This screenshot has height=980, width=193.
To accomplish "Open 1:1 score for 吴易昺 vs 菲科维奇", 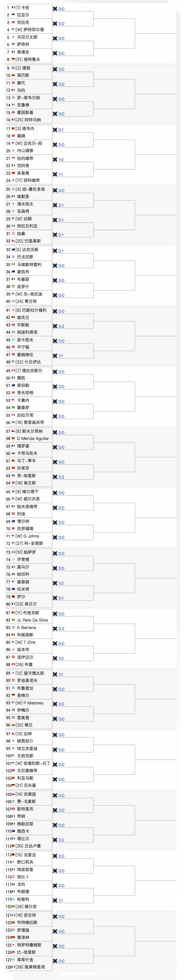I will pyautogui.click(x=61, y=175).
